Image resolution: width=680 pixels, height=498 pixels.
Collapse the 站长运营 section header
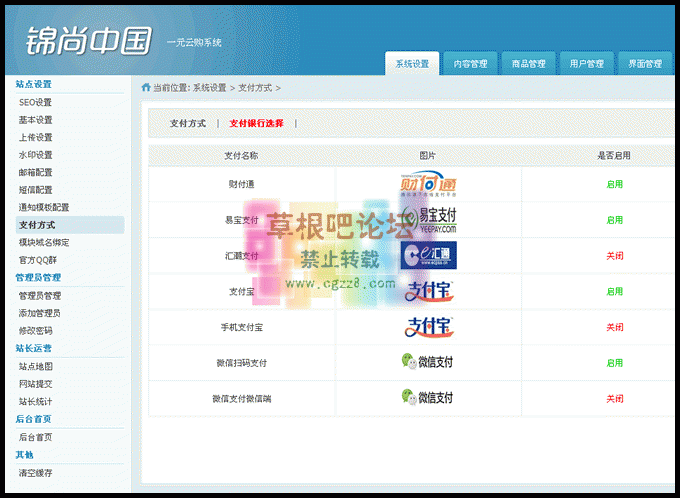pyautogui.click(x=33, y=348)
